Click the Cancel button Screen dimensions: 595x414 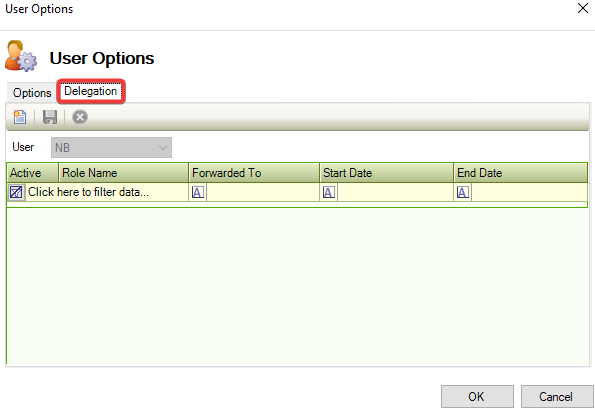click(557, 397)
